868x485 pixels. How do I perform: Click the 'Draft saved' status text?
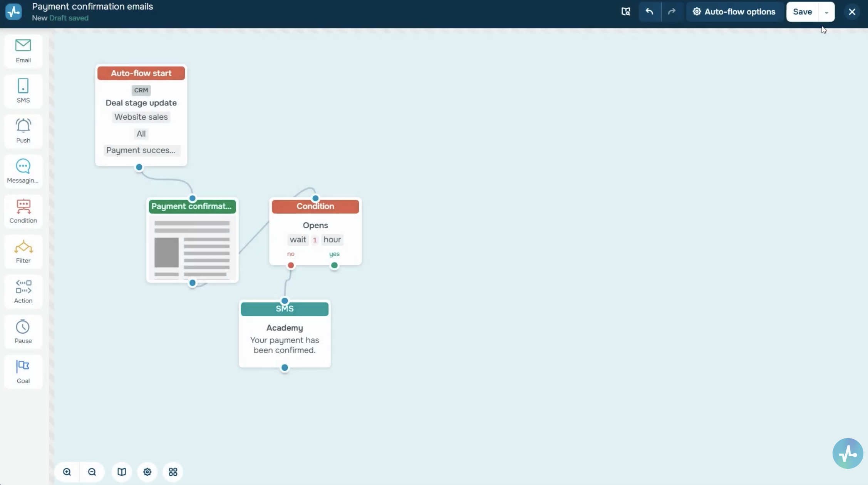click(69, 18)
